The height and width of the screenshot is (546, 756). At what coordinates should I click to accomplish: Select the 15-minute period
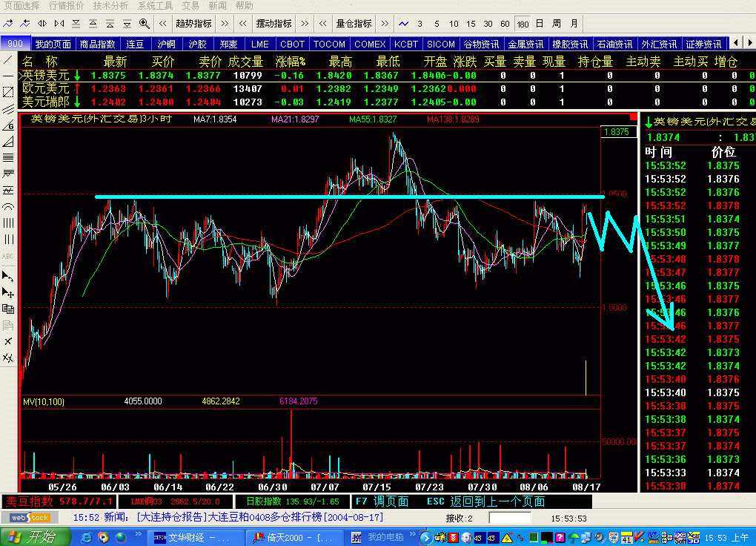[x=471, y=24]
